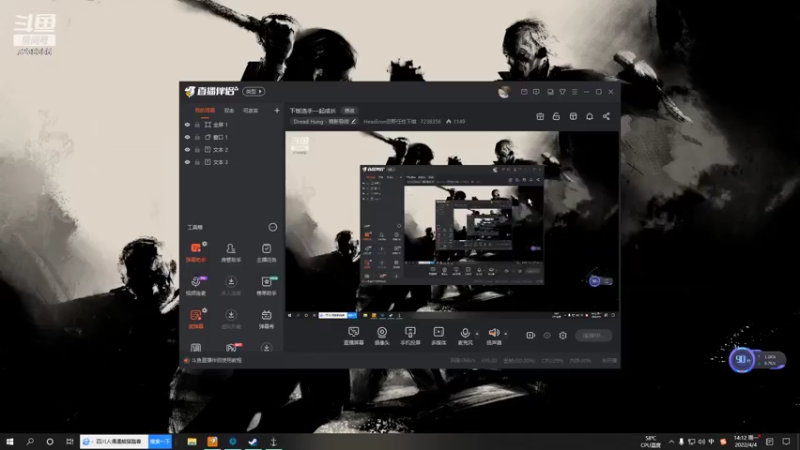Expand microphone options arrow
Image resolution: width=800 pixels, height=450 pixels.
click(477, 334)
